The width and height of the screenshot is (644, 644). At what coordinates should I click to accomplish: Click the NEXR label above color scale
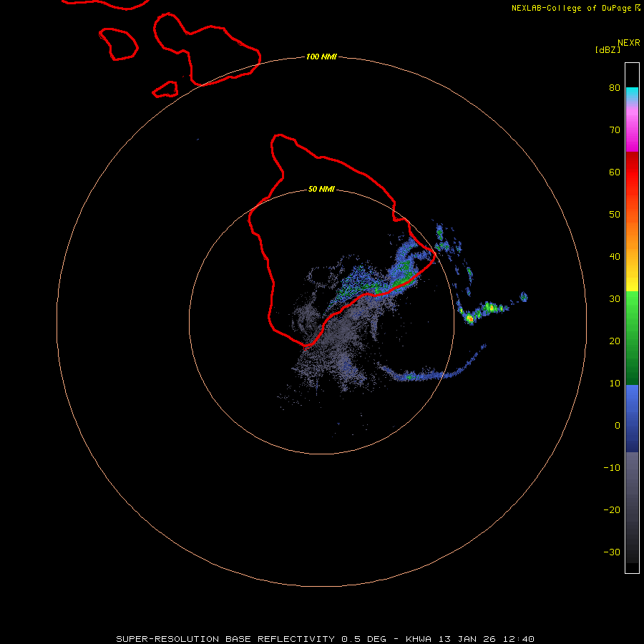point(629,43)
